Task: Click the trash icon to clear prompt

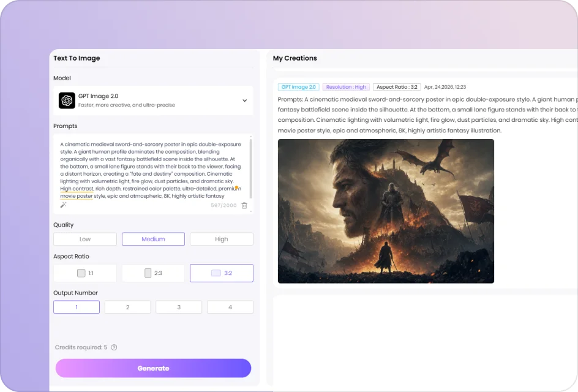Action: click(x=244, y=205)
